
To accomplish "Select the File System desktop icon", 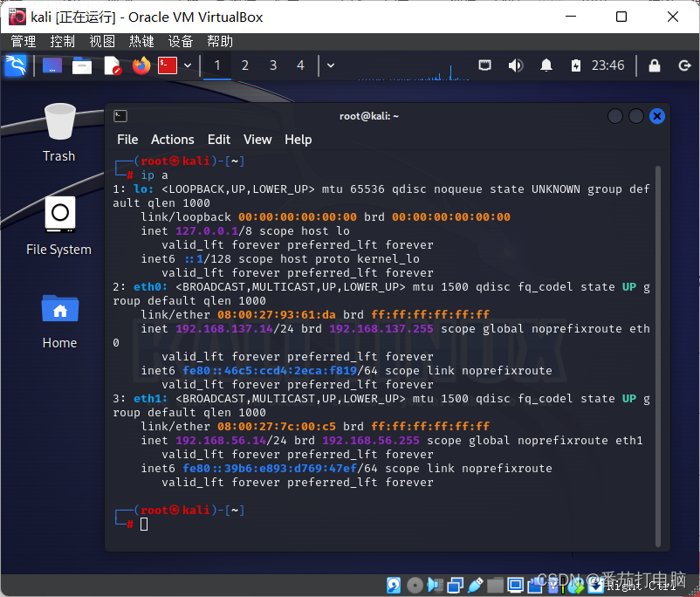I will [59, 226].
